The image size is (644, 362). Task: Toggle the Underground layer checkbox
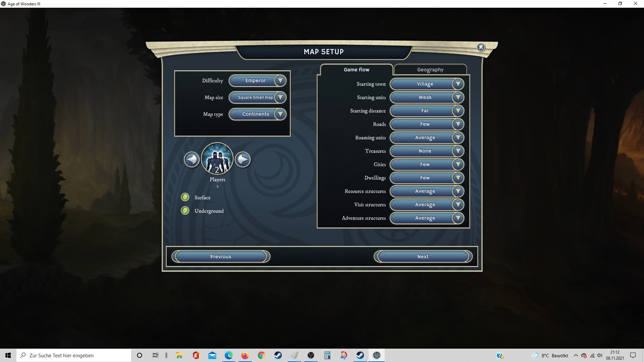click(185, 210)
